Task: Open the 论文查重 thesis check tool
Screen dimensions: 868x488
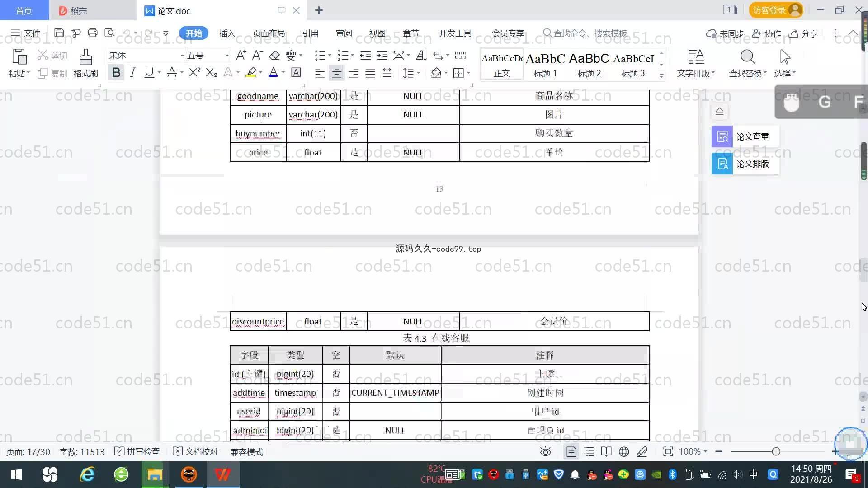Action: (x=745, y=136)
